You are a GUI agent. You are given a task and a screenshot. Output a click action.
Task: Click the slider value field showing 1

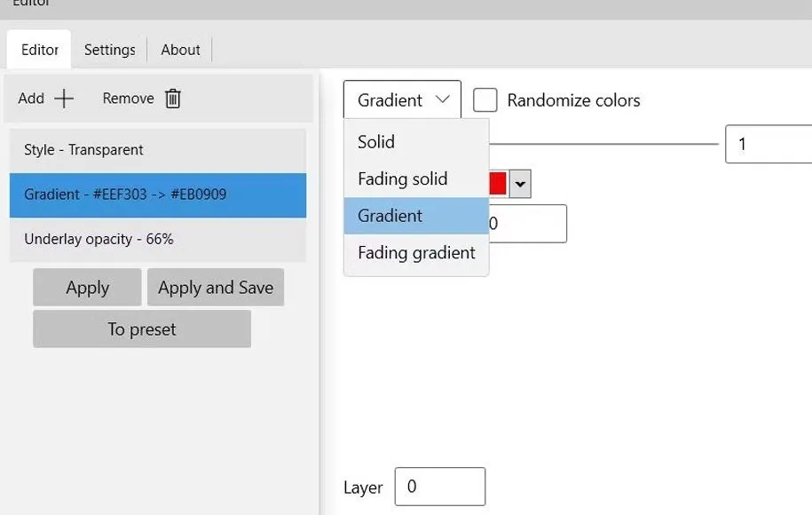[x=769, y=144]
